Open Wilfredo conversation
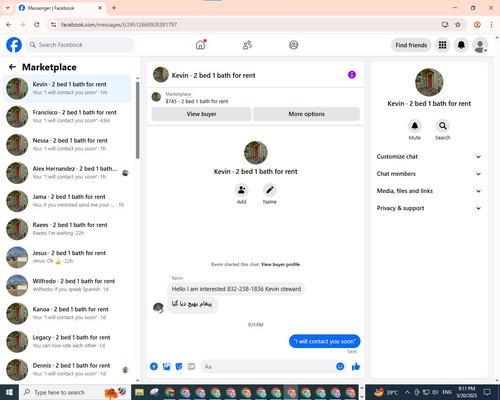This screenshot has height=400, width=500. (68, 285)
